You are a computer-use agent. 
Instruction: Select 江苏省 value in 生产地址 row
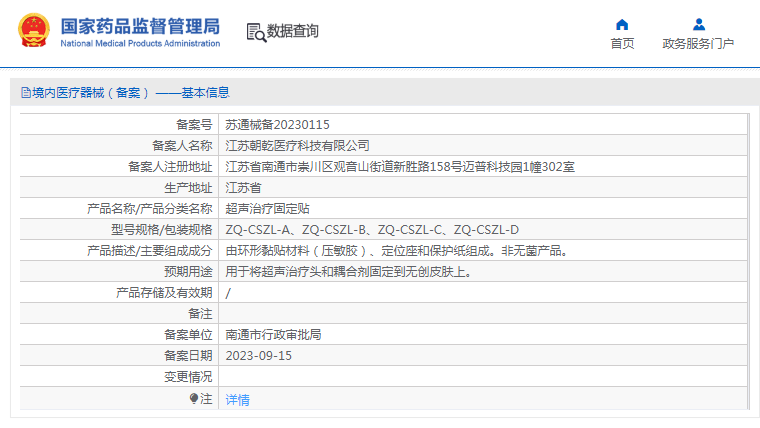pos(243,188)
